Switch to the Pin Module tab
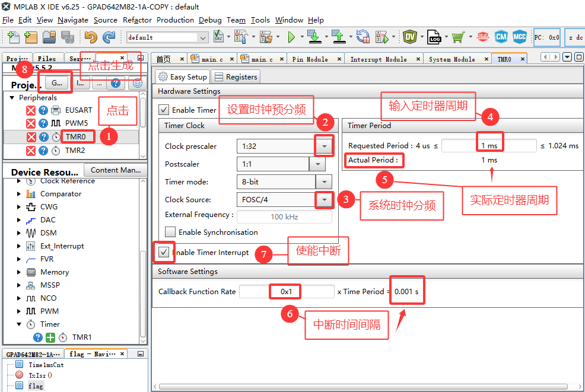Screen dimensions: 585x392 click(x=310, y=59)
